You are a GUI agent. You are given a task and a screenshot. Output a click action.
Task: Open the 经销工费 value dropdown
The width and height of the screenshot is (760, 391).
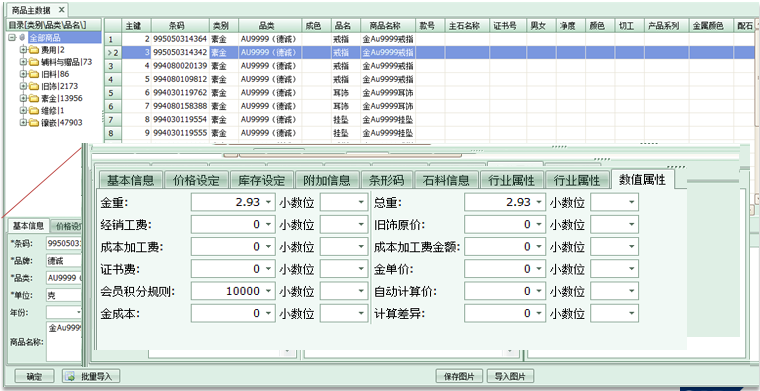(x=269, y=225)
